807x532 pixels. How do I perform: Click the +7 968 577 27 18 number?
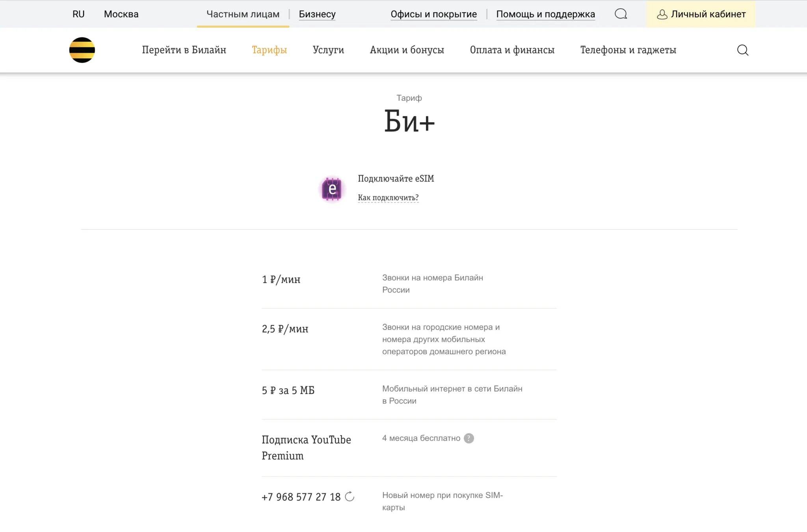(301, 497)
